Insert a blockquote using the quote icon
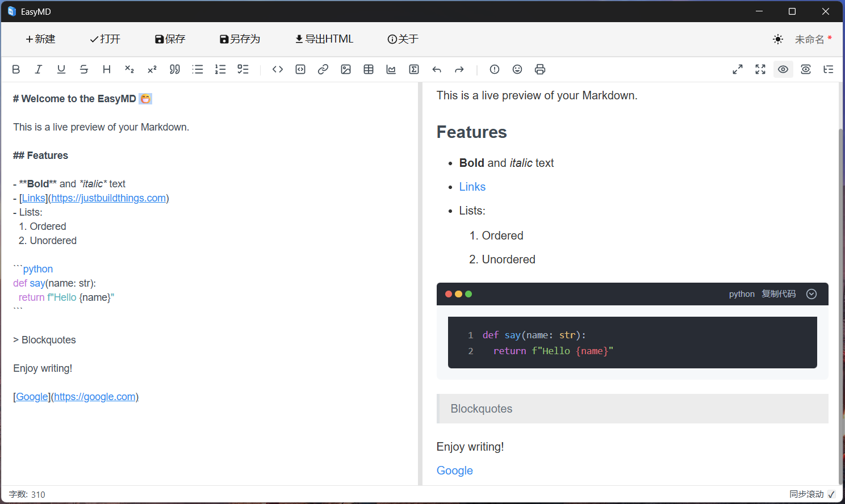Viewport: 845px width, 504px height. pos(175,69)
